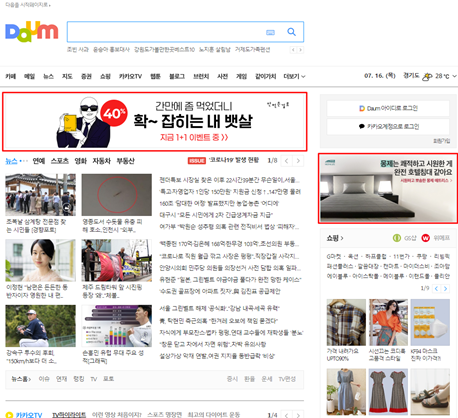Expand the weather region dropdown arrow
This screenshot has height=418, width=458.
click(x=454, y=76)
